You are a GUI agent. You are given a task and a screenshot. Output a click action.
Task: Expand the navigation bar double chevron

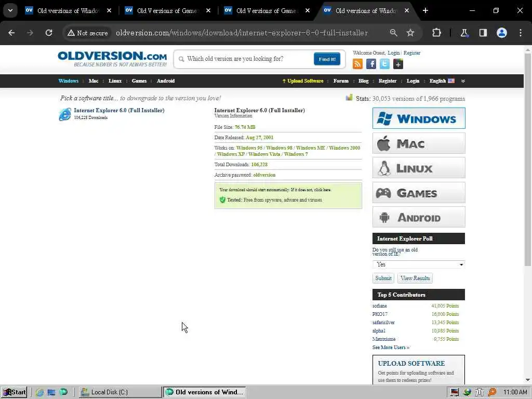(463, 81)
